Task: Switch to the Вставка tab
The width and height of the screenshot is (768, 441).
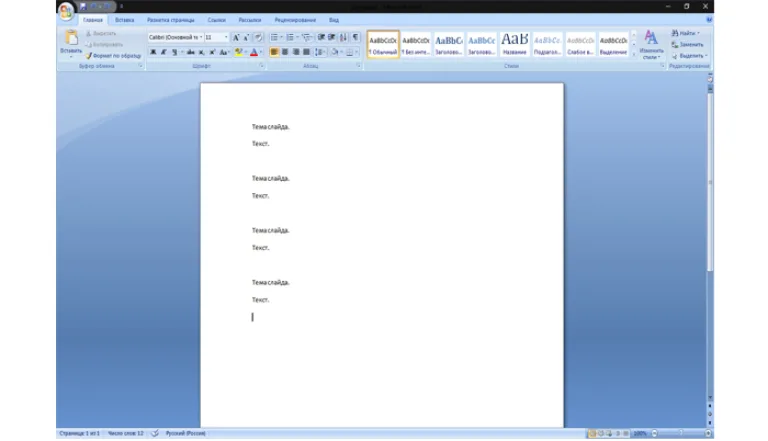Action: (124, 20)
